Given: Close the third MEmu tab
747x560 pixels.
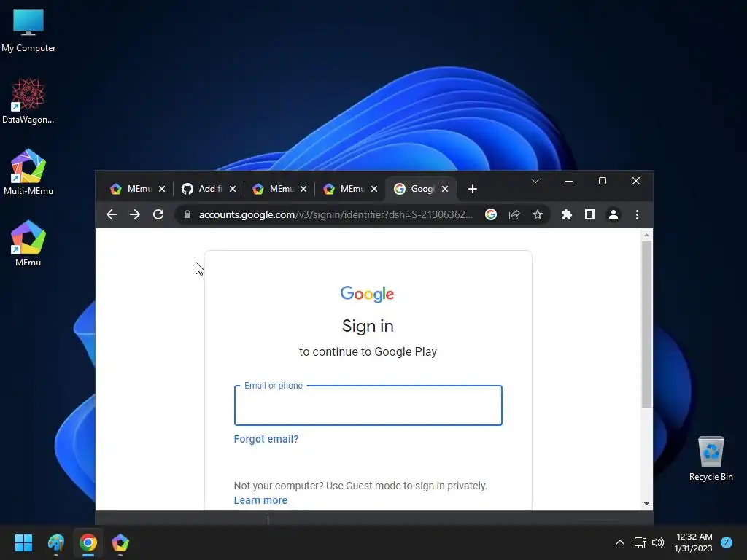Looking at the screenshot, I should (374, 189).
